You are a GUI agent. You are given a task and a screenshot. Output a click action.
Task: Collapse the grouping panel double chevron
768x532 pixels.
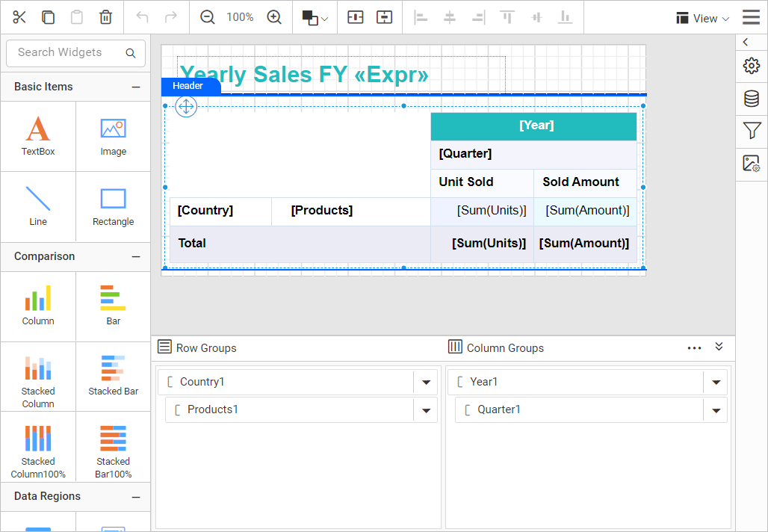tap(719, 347)
